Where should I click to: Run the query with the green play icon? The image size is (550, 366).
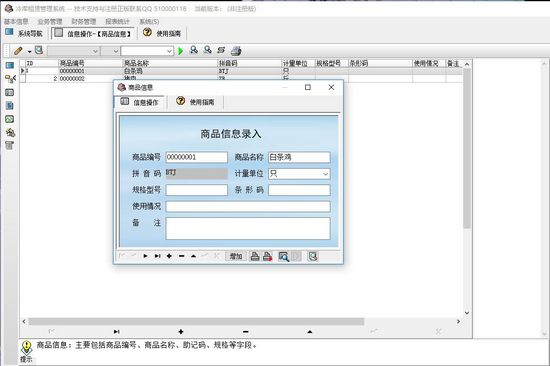tap(181, 51)
